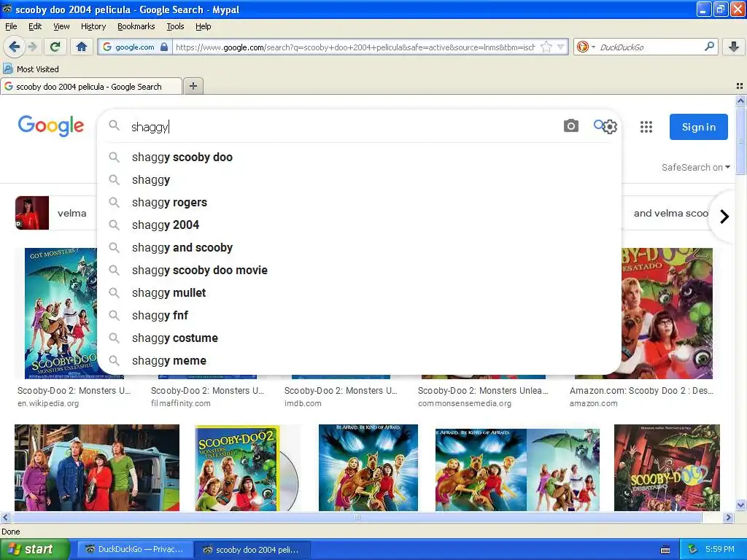The height and width of the screenshot is (560, 747).
Task: Open the tab list grid icon
Action: tap(740, 86)
